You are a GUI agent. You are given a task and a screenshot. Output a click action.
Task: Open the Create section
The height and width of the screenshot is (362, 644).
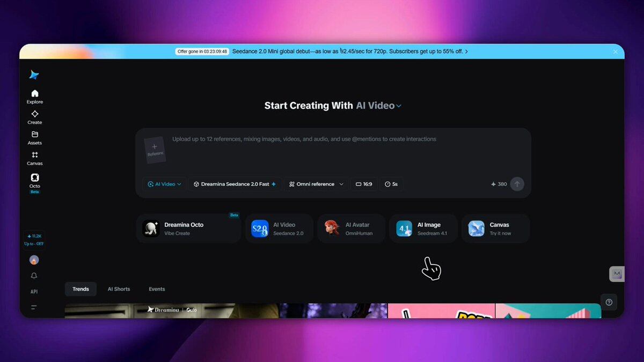pyautogui.click(x=35, y=117)
